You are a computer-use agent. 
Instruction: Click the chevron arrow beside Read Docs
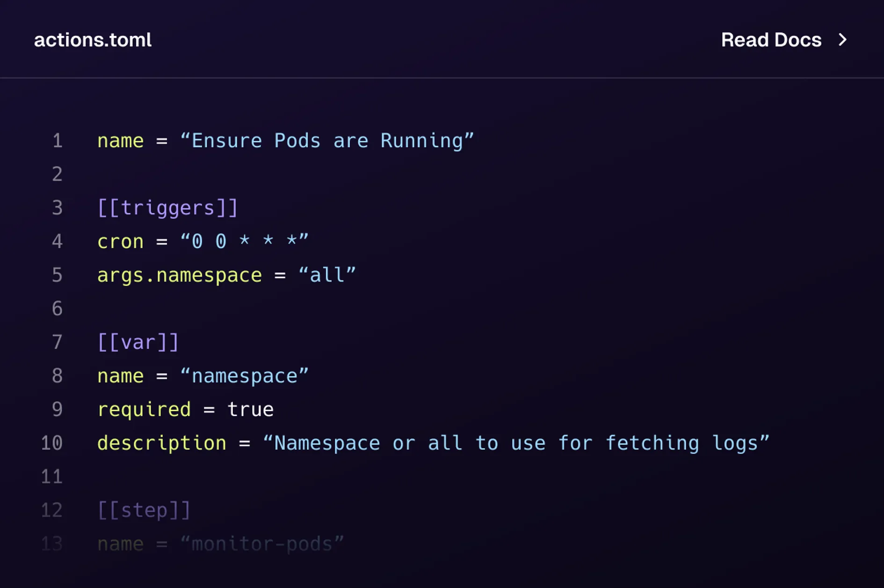tap(842, 40)
